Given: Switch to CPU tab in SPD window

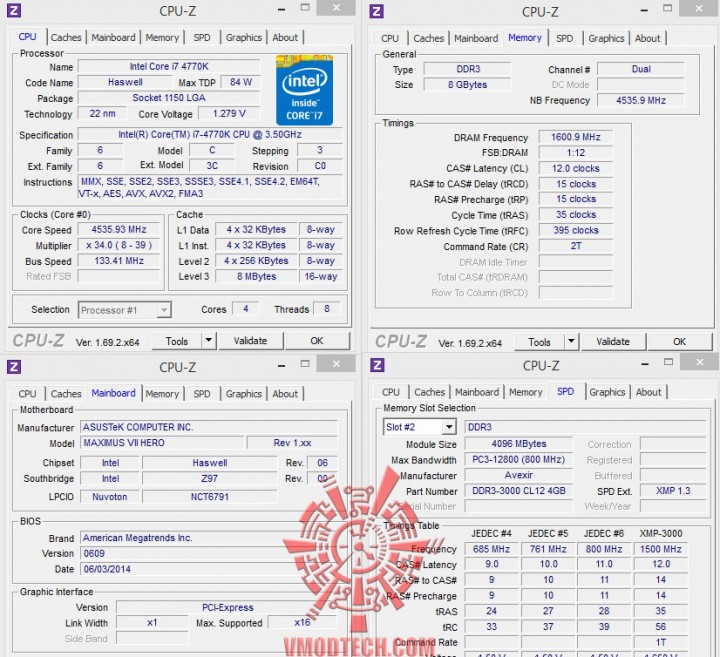Looking at the screenshot, I should click(391, 393).
